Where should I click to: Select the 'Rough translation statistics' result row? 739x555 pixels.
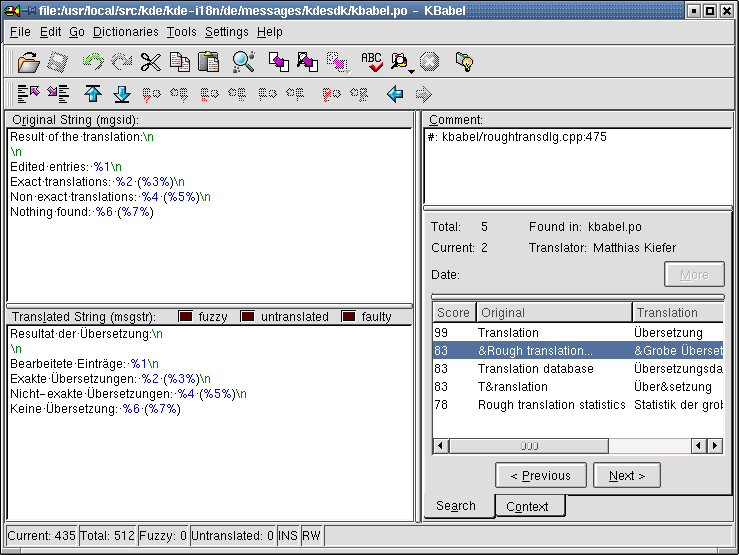(578, 404)
